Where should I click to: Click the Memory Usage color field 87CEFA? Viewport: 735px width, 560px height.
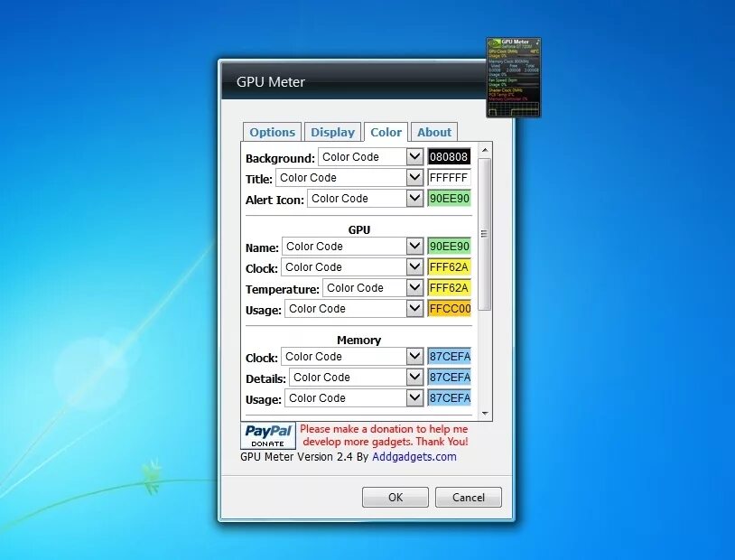coord(449,397)
